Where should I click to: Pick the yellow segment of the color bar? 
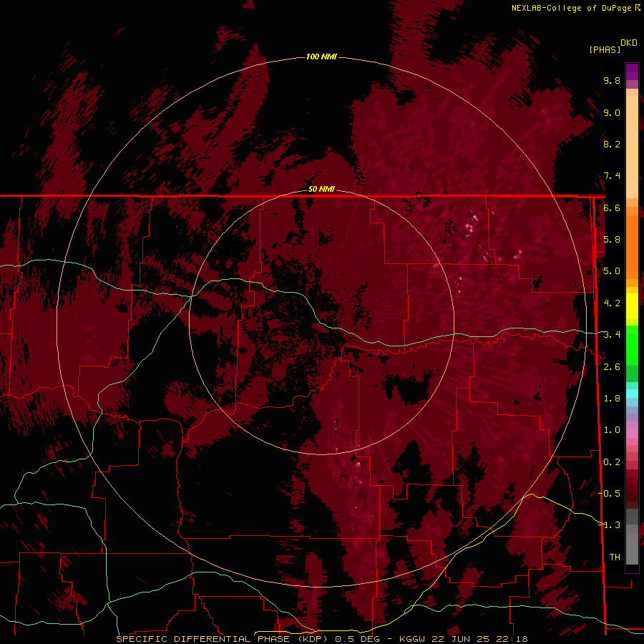tap(632, 306)
